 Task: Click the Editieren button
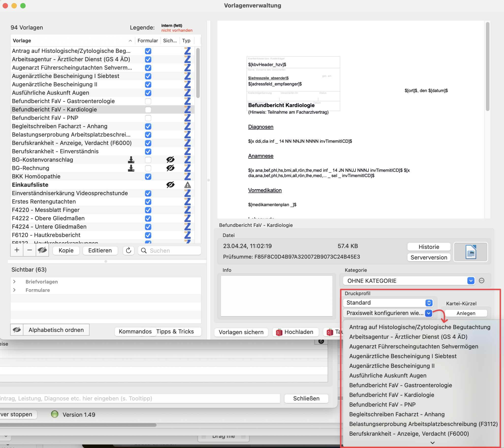(x=100, y=250)
